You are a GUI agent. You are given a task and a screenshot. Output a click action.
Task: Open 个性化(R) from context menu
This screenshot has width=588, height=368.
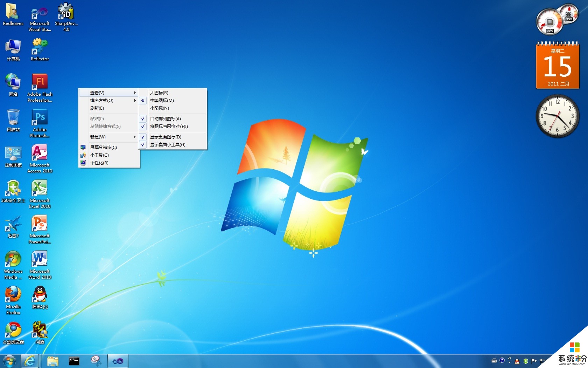pyautogui.click(x=108, y=163)
